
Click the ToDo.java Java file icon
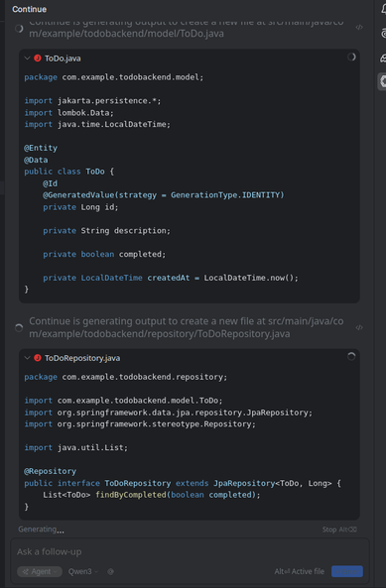coord(38,59)
